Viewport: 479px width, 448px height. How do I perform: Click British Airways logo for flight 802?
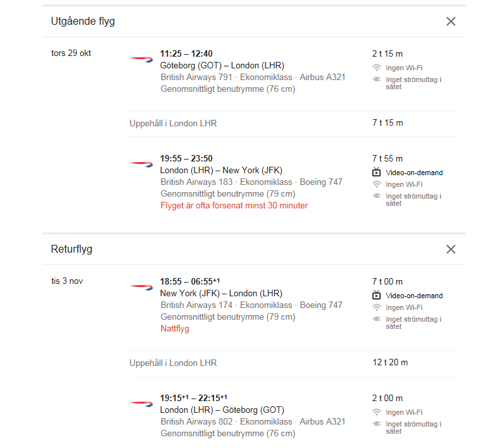[141, 404]
